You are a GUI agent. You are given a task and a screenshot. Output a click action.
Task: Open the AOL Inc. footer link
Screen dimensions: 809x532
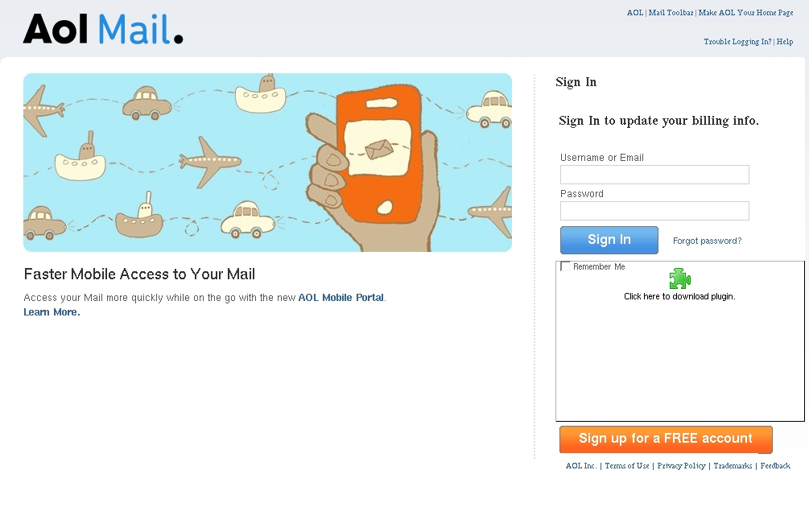pos(581,465)
